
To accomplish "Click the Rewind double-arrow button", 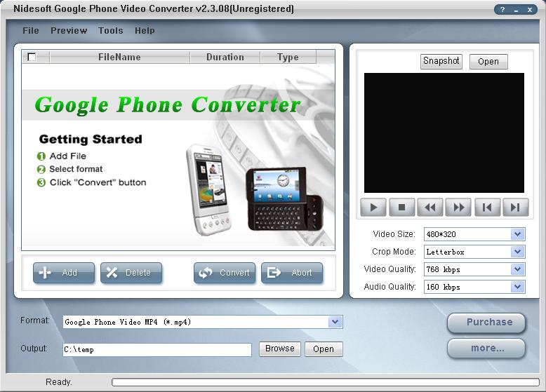I will pos(430,208).
